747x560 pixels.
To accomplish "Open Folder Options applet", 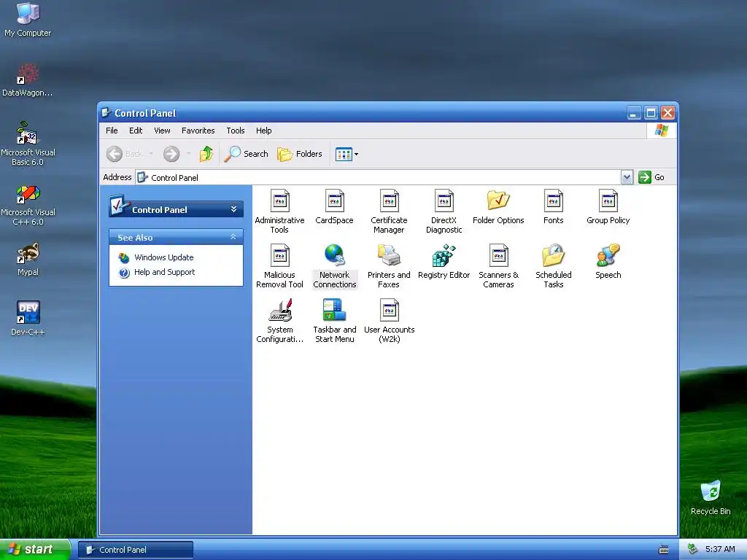I will coord(498,206).
